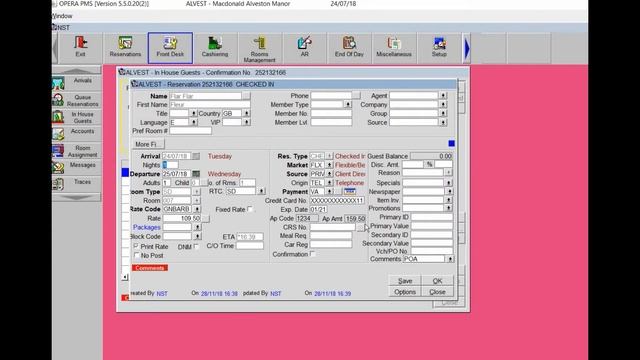Click the Phone input field

331,96
